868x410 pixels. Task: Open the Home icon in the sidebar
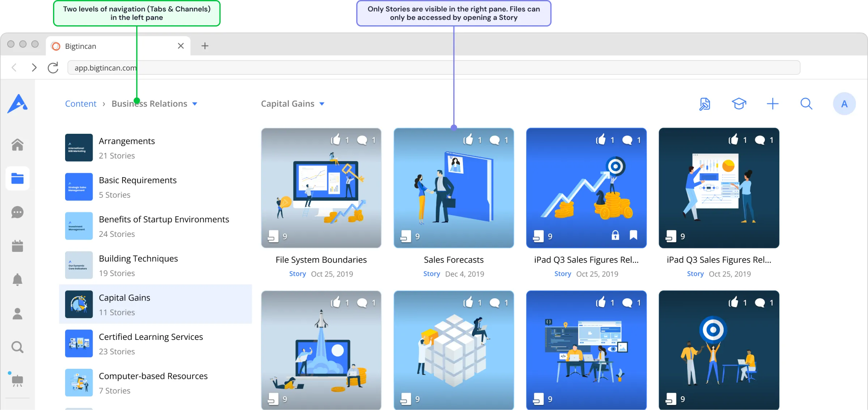pos(17,145)
